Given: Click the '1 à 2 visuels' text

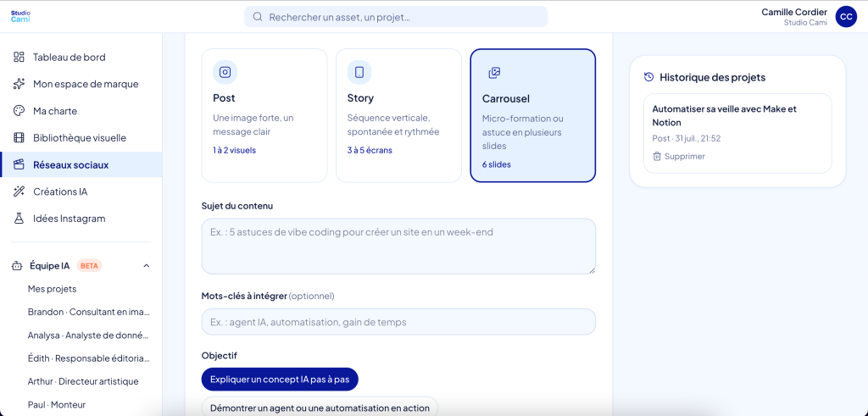Looking at the screenshot, I should [x=234, y=151].
